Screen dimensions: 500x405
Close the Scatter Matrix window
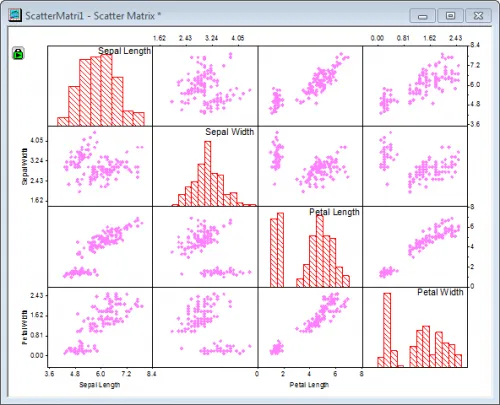478,16
